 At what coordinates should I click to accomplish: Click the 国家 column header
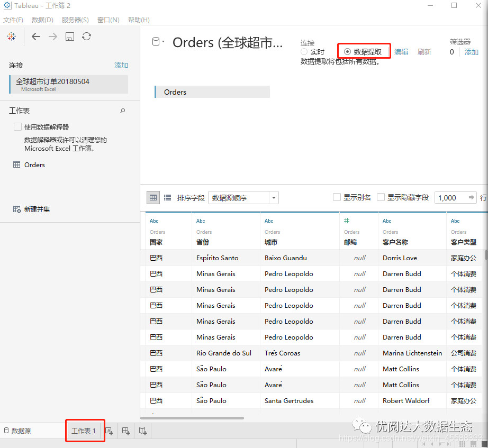156,242
